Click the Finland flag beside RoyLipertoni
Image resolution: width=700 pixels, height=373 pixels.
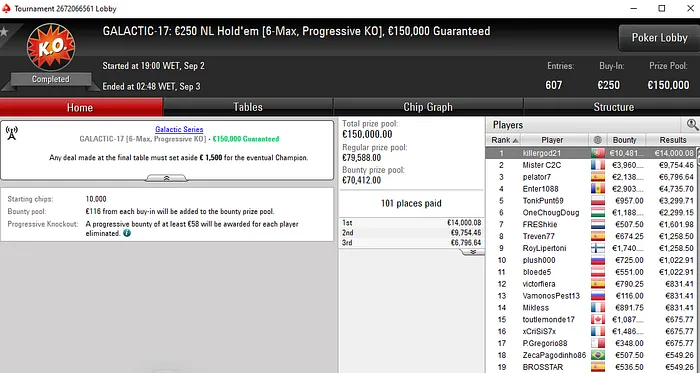click(x=597, y=248)
